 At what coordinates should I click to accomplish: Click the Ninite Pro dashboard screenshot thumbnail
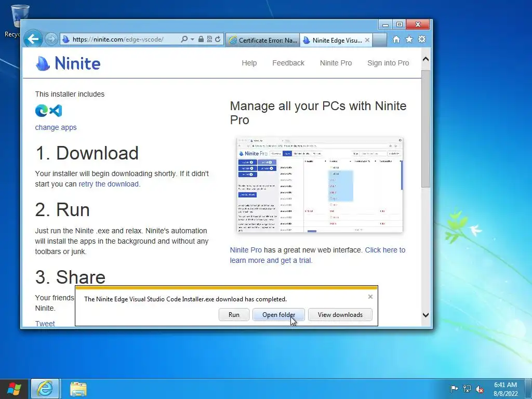[x=320, y=185]
